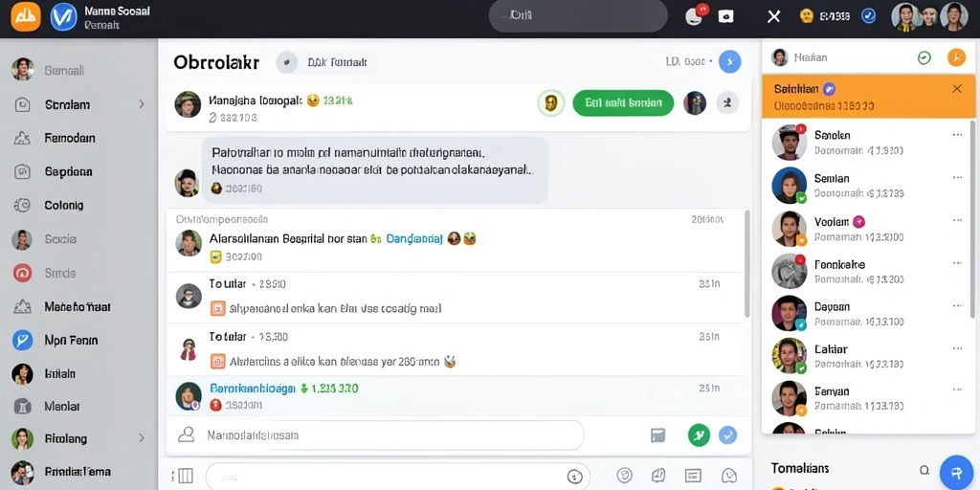
Task: Select Remodain in the left sidebar
Action: click(69, 138)
